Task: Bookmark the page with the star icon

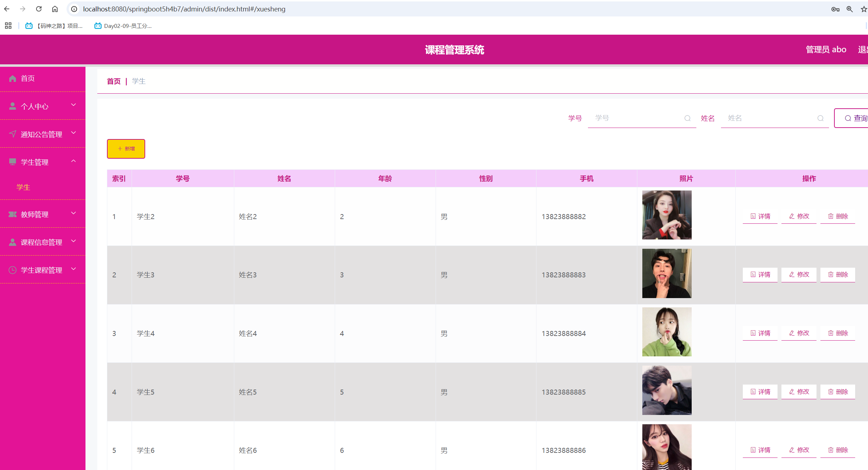Action: [x=863, y=9]
